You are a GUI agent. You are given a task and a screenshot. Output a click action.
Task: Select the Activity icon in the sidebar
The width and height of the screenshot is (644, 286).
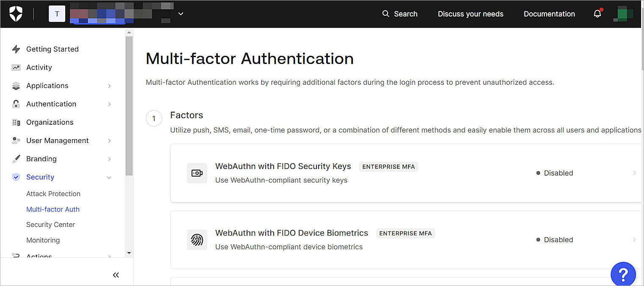[x=16, y=67]
